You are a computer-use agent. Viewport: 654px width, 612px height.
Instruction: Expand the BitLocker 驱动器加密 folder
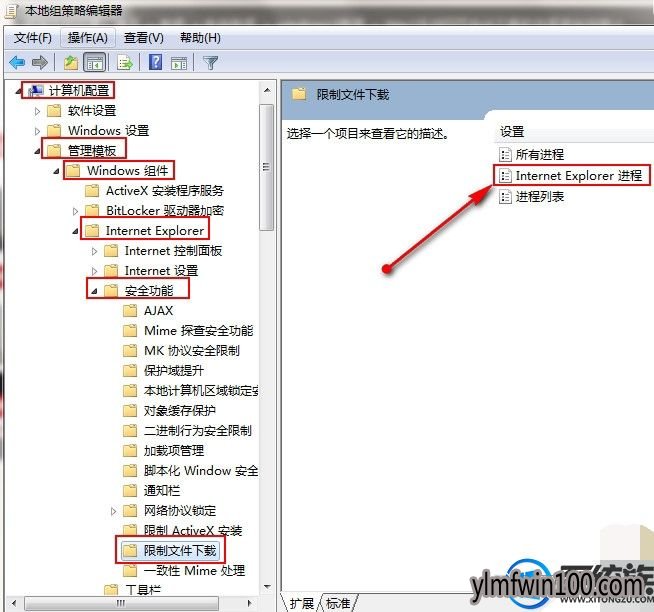[75, 211]
